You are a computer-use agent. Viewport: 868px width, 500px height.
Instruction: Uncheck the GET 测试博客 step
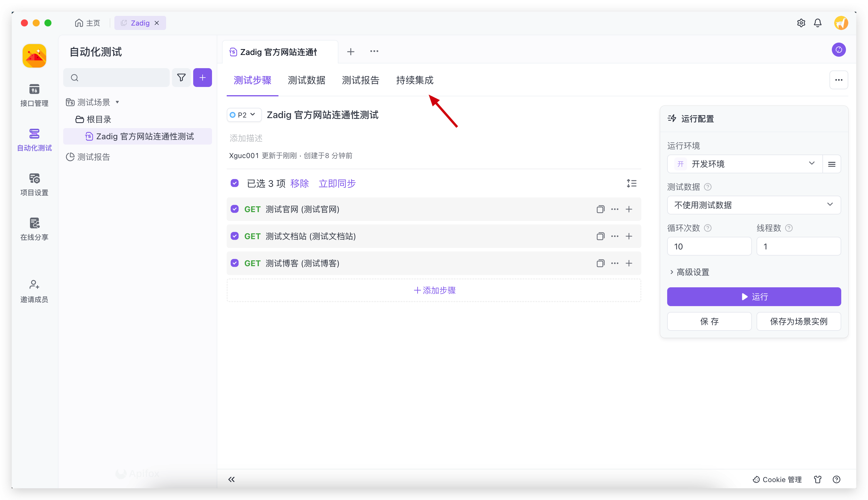(234, 263)
